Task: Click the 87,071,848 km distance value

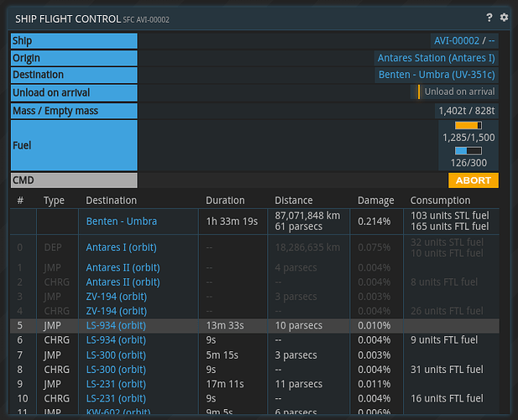Action: (x=307, y=215)
